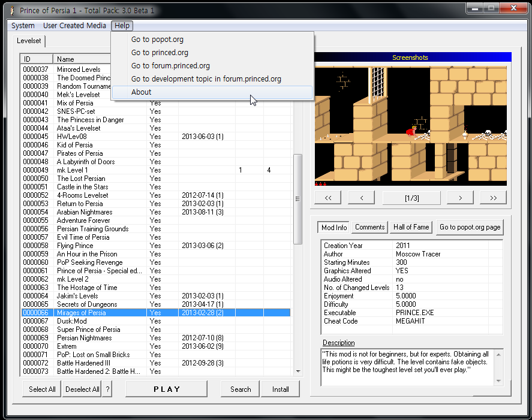Select row Flying Prince
Viewport: 532px width, 420px height.
coord(156,246)
